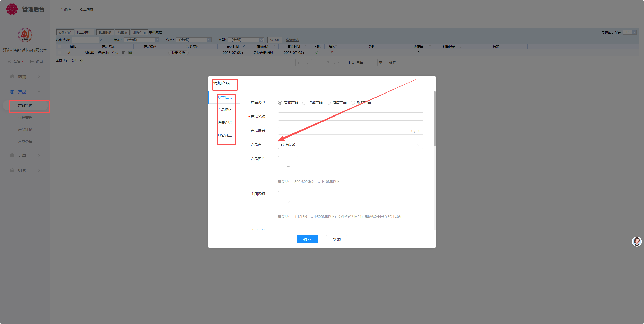Viewport: 644px width, 324px height.
Task: Select the 旅游产品 radio button
Action: point(353,103)
